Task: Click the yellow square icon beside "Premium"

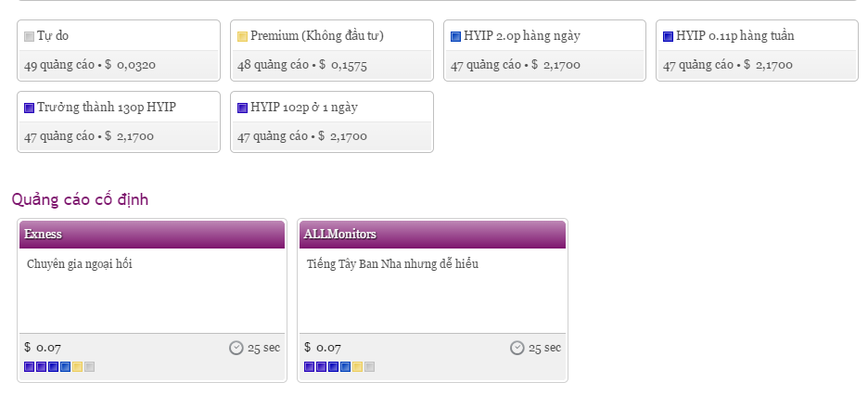Action: coord(243,37)
